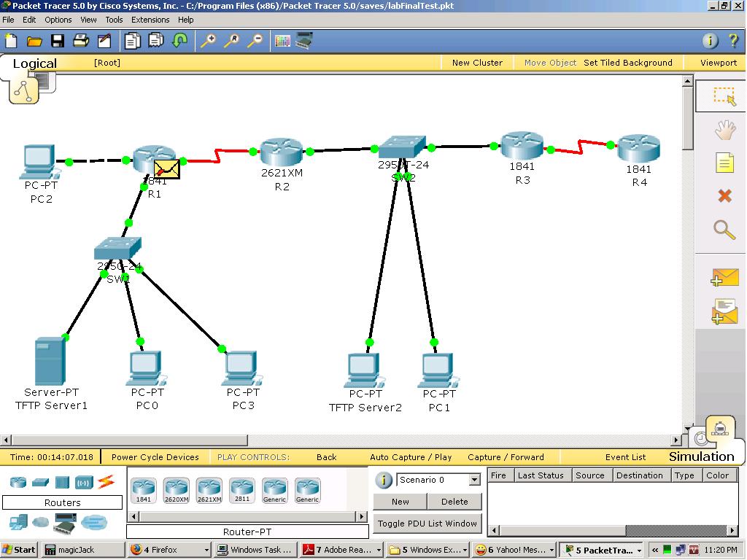
Task: Click the Save file icon in toolbar
Action: point(57,41)
